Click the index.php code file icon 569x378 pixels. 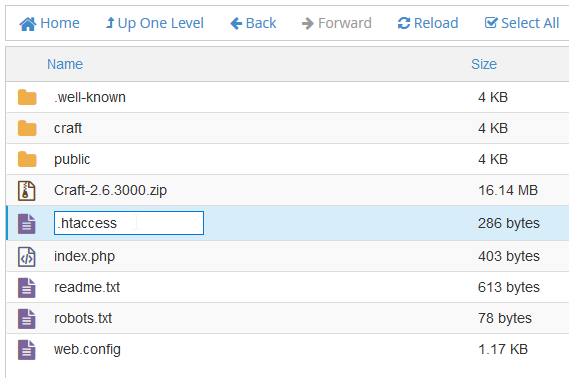click(x=26, y=257)
